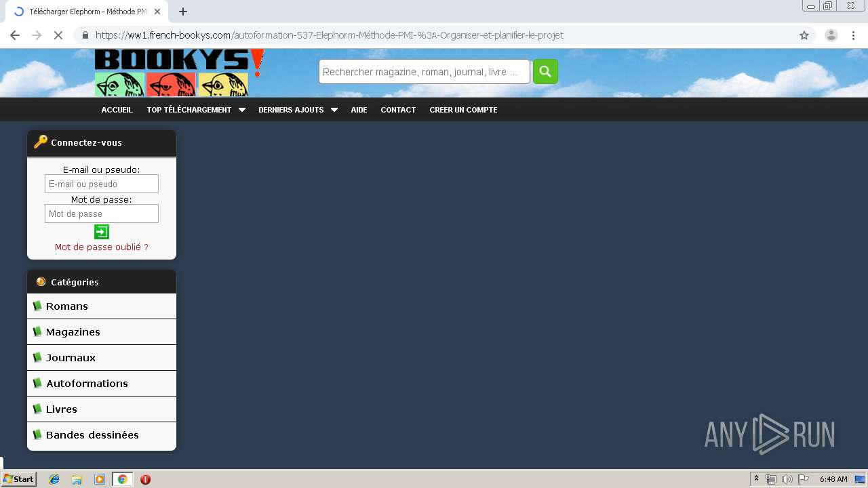The height and width of the screenshot is (488, 868).
Task: Open the Contact menu item
Action: click(398, 110)
